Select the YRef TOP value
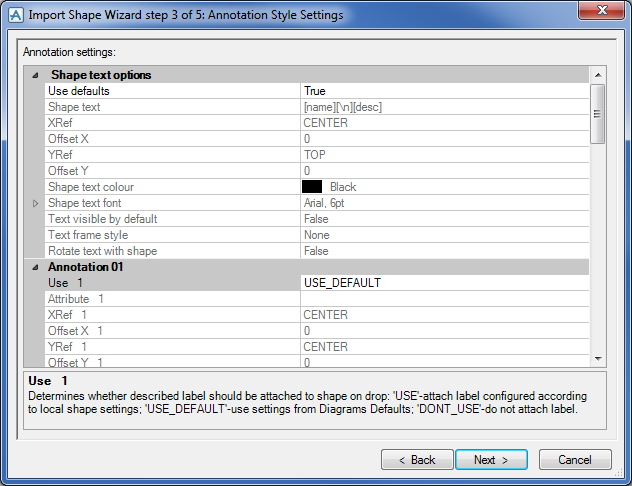 coord(444,155)
